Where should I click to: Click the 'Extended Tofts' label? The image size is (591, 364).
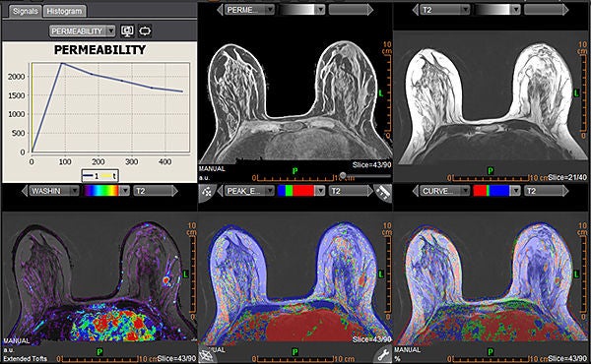[26, 358]
